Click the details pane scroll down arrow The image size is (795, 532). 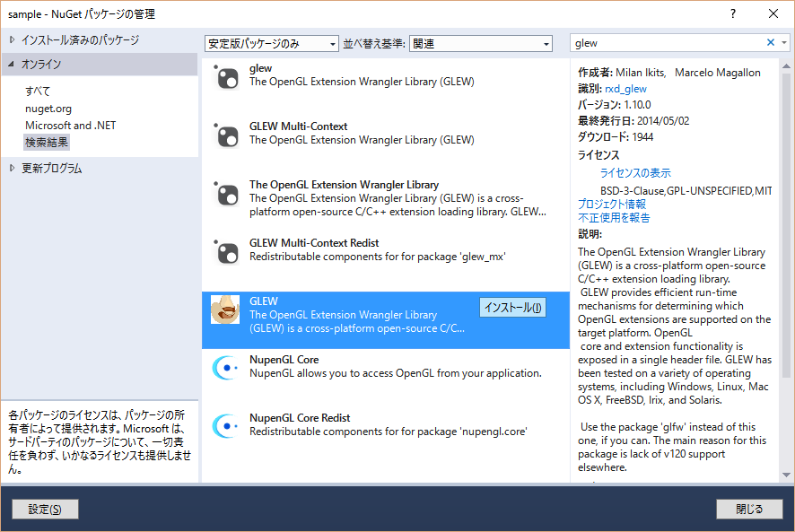coord(786,475)
